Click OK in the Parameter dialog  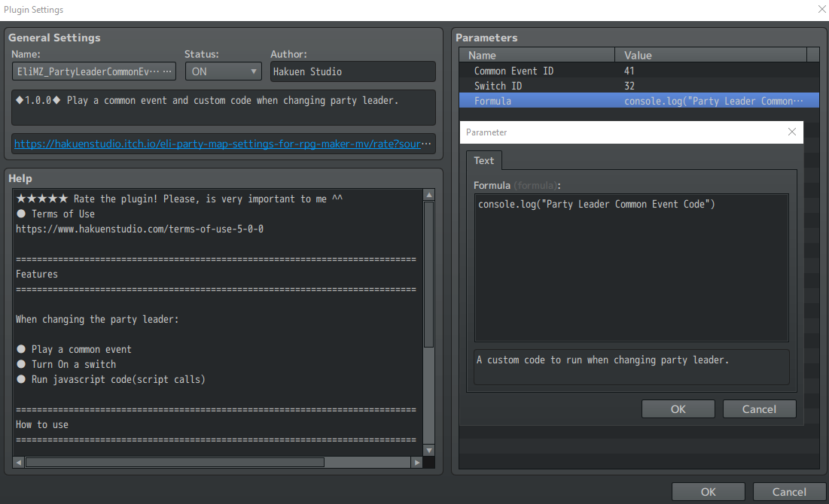coord(678,409)
